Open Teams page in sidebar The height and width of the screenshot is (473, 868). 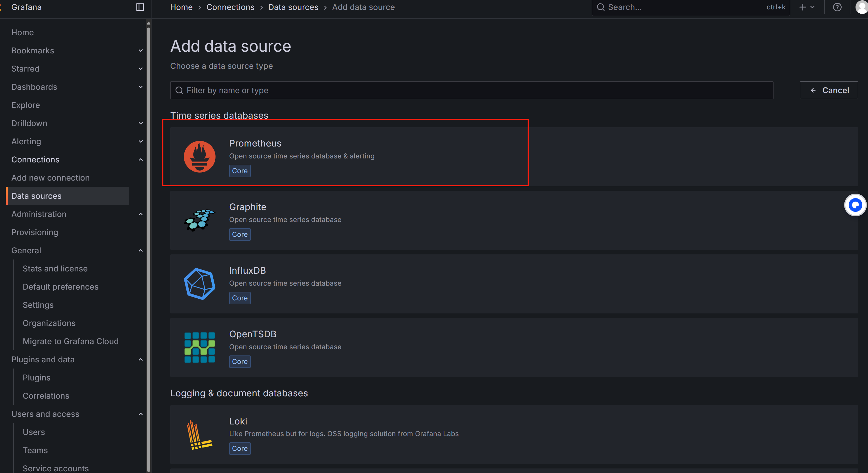(x=35, y=450)
